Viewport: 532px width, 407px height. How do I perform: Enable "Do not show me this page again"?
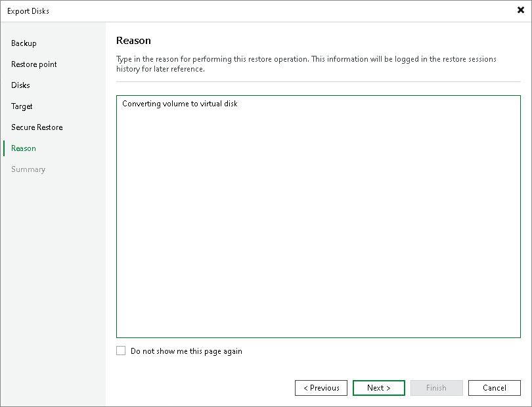click(121, 351)
